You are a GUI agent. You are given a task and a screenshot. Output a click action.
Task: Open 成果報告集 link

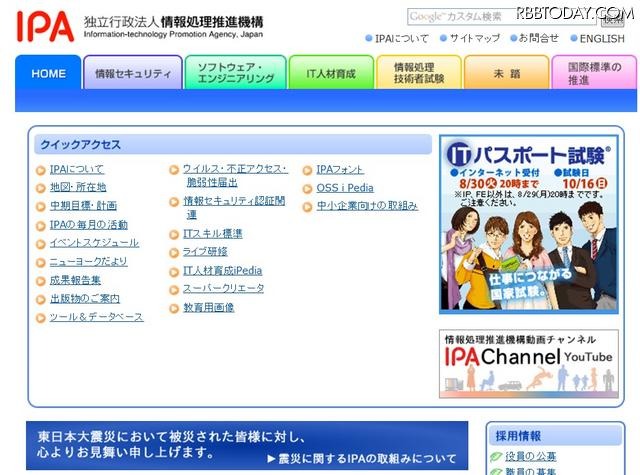tap(75, 280)
